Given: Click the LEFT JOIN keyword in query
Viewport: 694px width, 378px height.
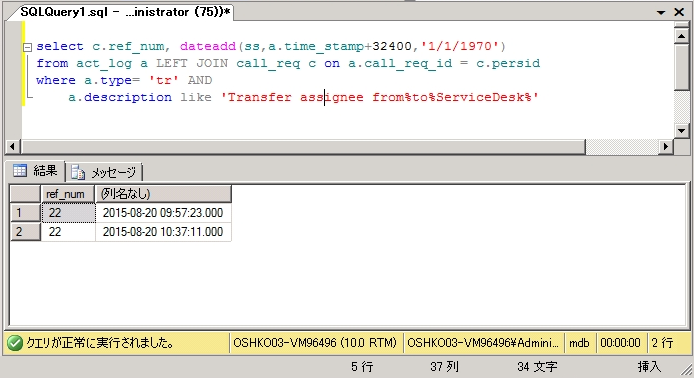Looking at the screenshot, I should [192, 63].
